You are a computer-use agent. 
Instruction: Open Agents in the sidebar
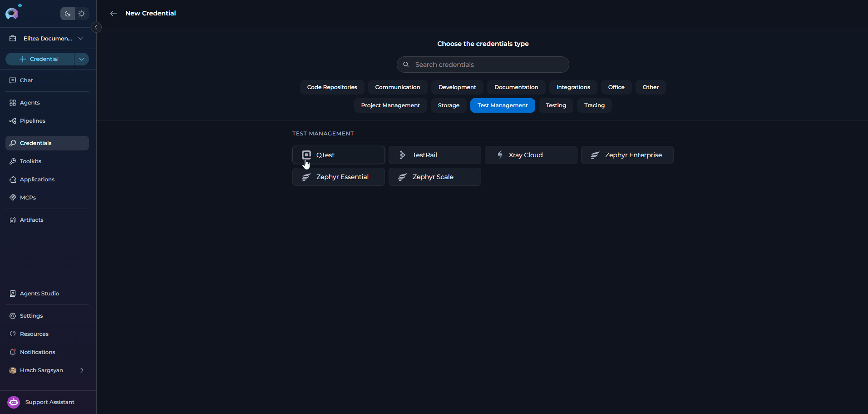47,103
